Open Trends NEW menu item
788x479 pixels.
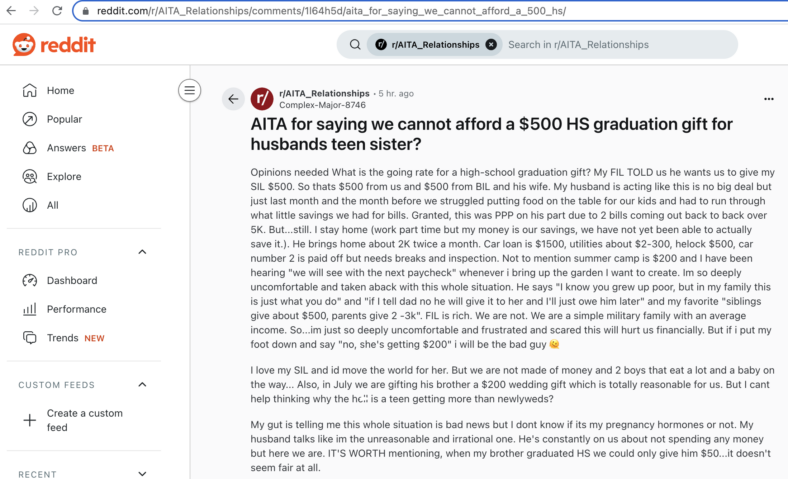75,338
